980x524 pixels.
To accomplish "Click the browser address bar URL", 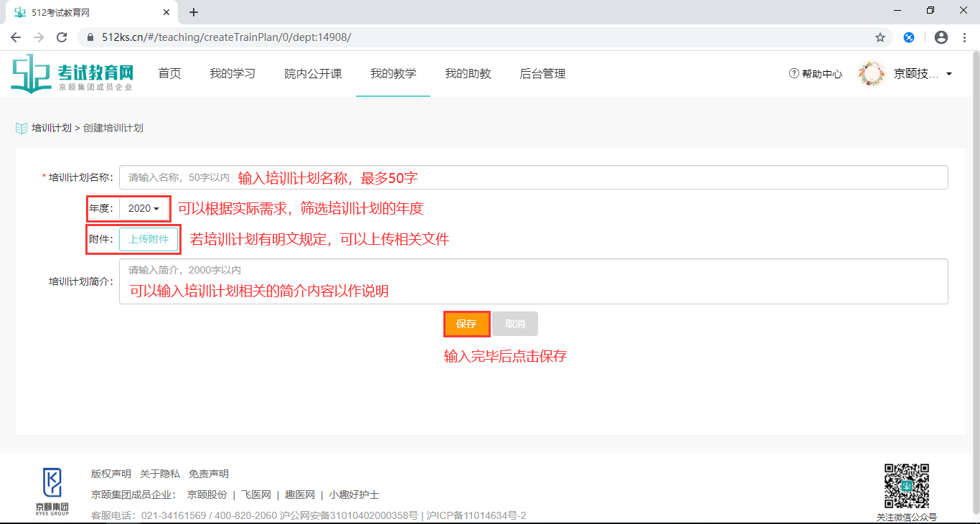I will pos(226,37).
